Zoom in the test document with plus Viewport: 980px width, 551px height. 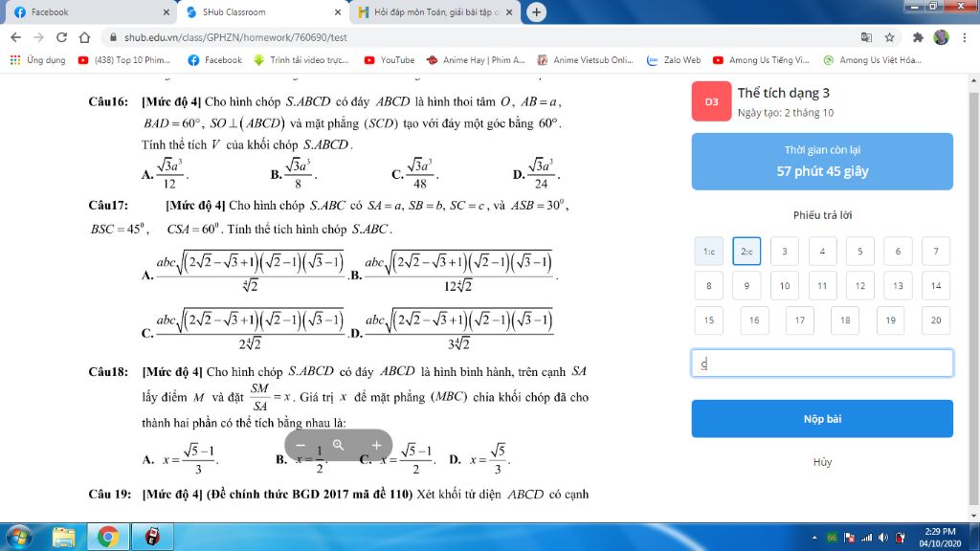tap(376, 445)
